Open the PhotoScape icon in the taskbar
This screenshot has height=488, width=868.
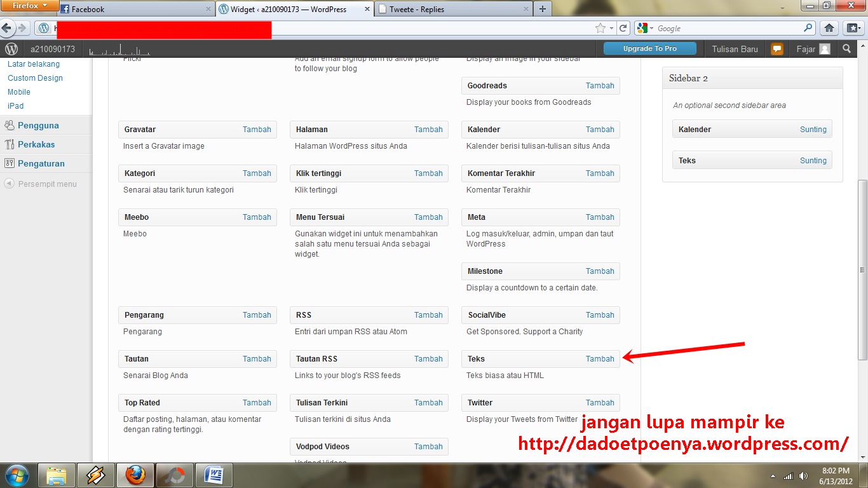coord(173,475)
